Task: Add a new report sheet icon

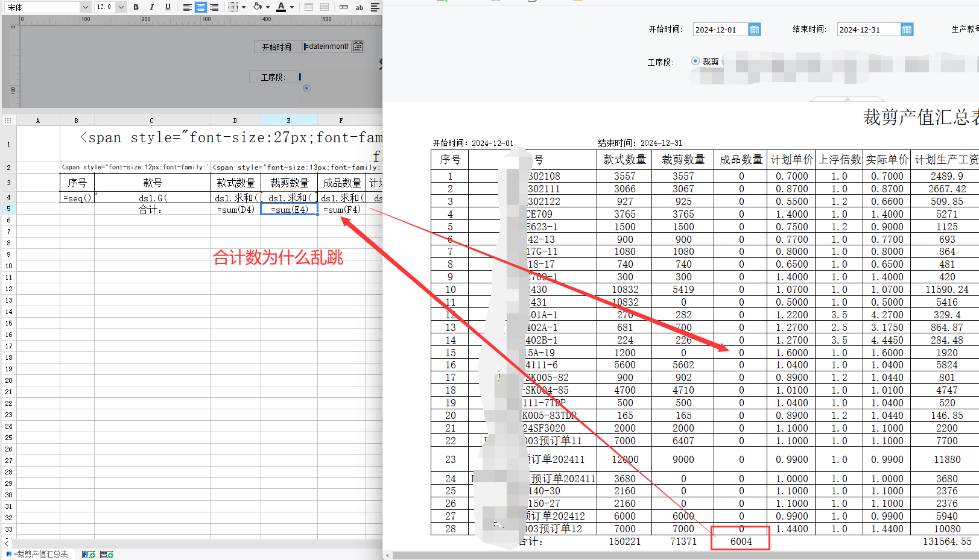Action: click(88, 555)
